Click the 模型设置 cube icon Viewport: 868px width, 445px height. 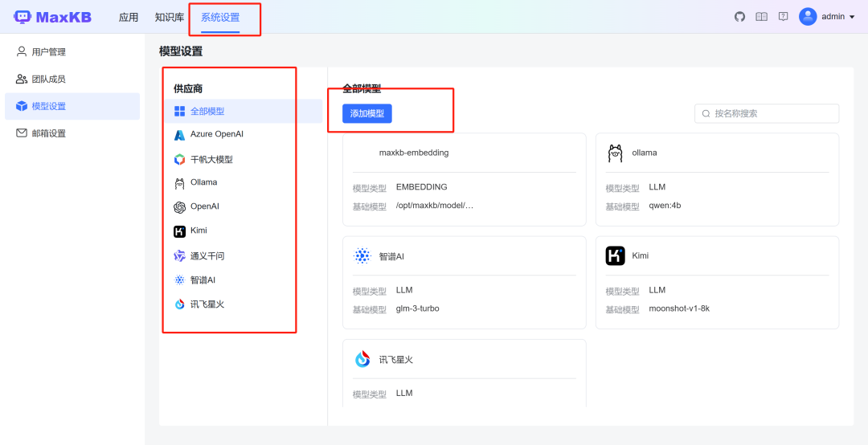[x=22, y=106]
